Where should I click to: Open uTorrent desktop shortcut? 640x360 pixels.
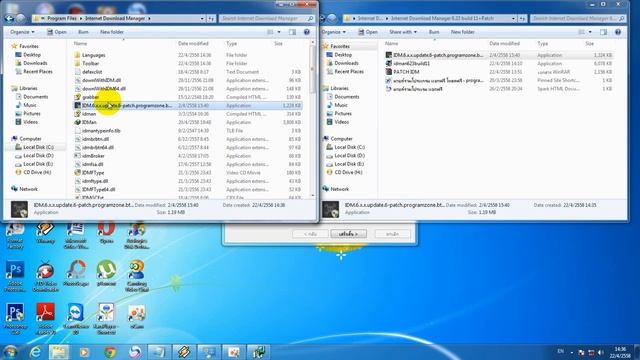[106, 273]
